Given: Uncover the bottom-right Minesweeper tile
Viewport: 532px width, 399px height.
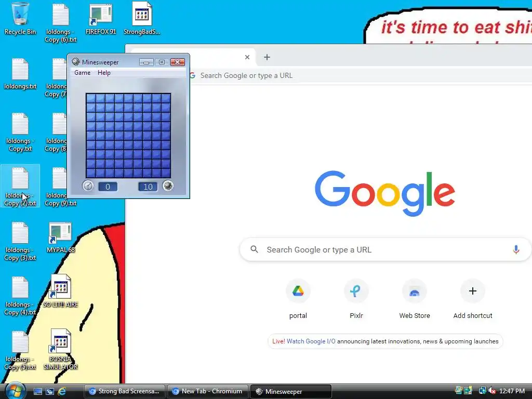Looking at the screenshot, I should point(166,173).
